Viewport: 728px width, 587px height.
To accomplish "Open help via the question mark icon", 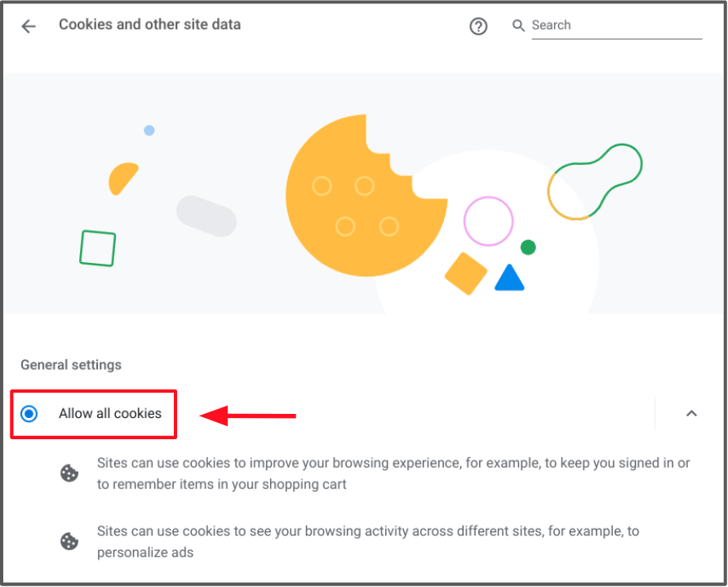I will [x=478, y=25].
